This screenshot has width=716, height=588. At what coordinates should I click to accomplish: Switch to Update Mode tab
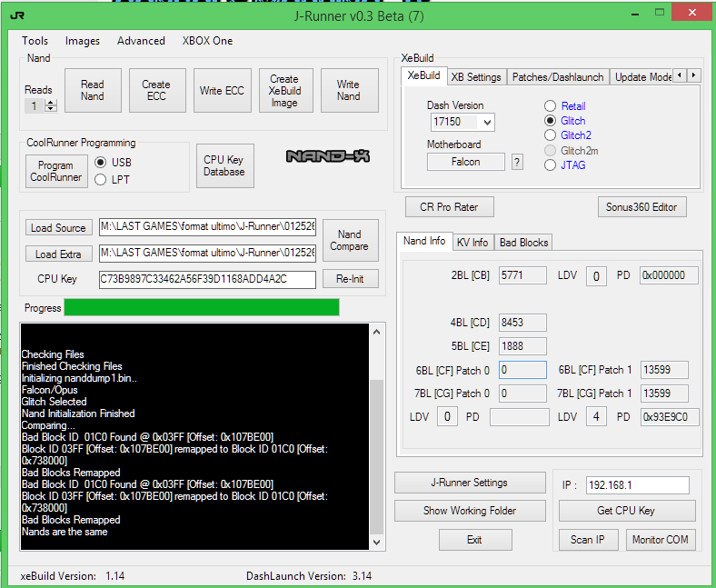[641, 77]
